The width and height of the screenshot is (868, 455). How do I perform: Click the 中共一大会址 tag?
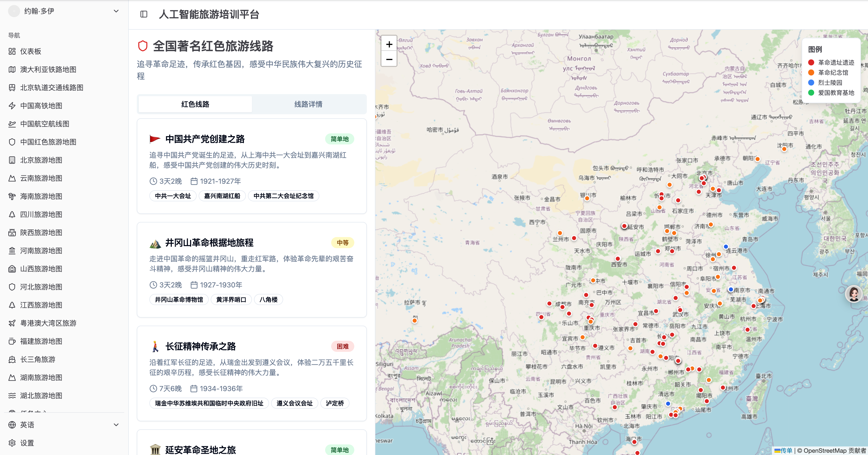pos(173,196)
